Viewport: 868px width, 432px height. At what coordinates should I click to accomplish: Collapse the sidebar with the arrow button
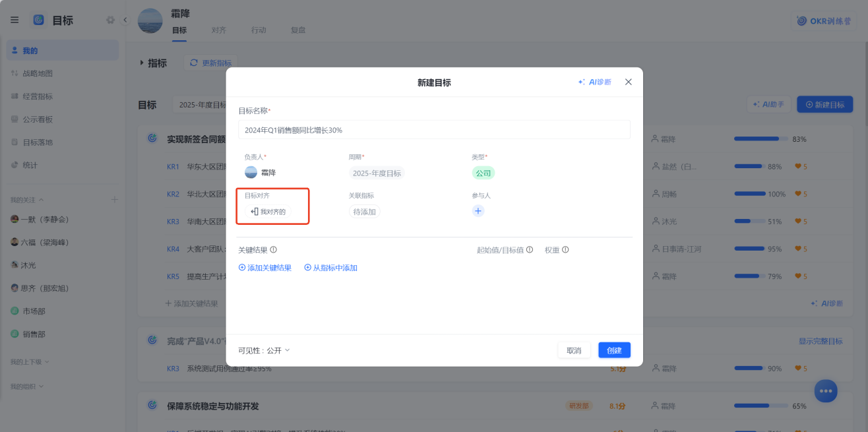tap(125, 20)
